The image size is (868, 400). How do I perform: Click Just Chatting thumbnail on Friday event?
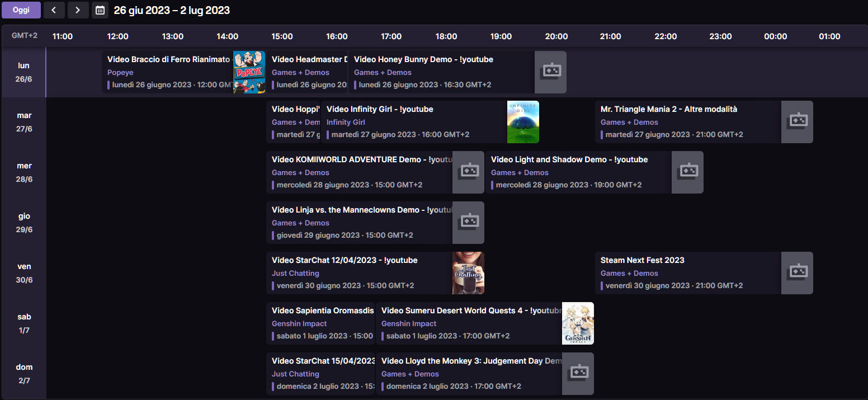[468, 273]
